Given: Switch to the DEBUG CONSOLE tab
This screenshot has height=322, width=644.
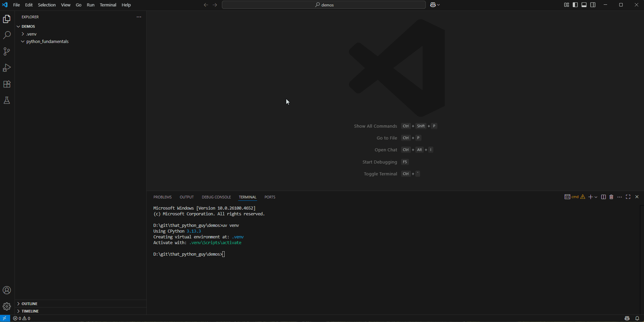Looking at the screenshot, I should pos(216,197).
